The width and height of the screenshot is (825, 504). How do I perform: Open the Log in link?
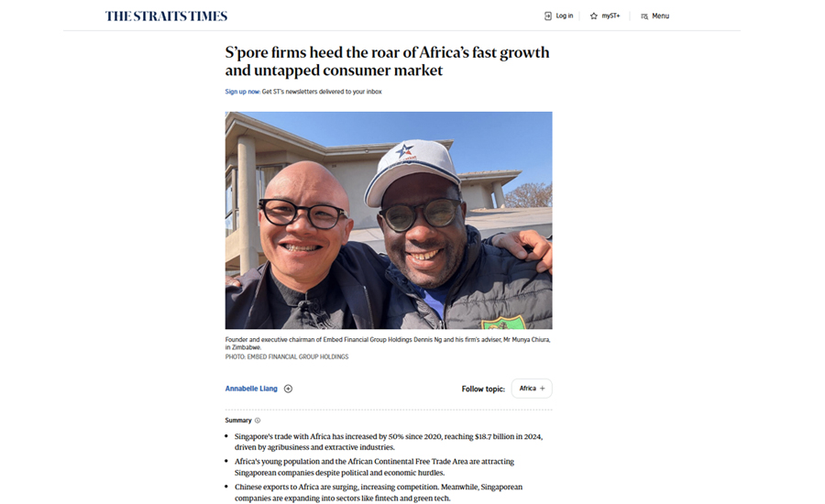(x=559, y=16)
